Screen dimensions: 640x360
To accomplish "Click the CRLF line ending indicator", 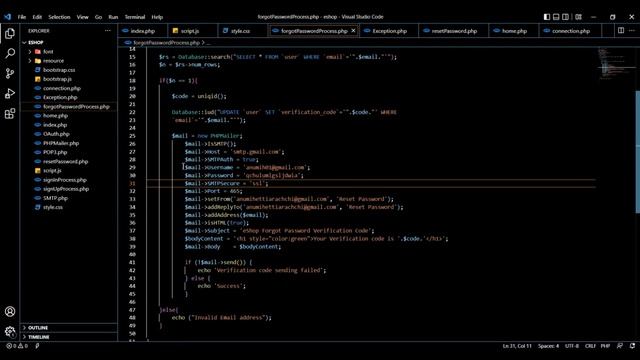I will pos(590,346).
